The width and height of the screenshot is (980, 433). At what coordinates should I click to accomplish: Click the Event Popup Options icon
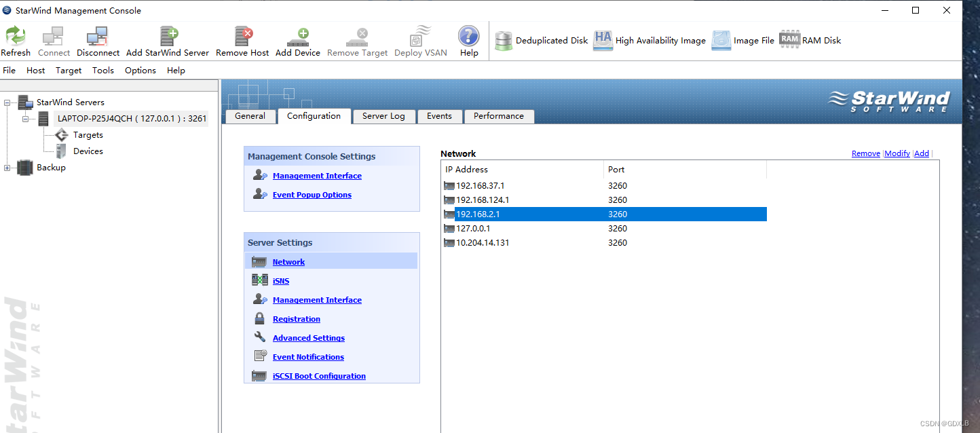(x=260, y=194)
